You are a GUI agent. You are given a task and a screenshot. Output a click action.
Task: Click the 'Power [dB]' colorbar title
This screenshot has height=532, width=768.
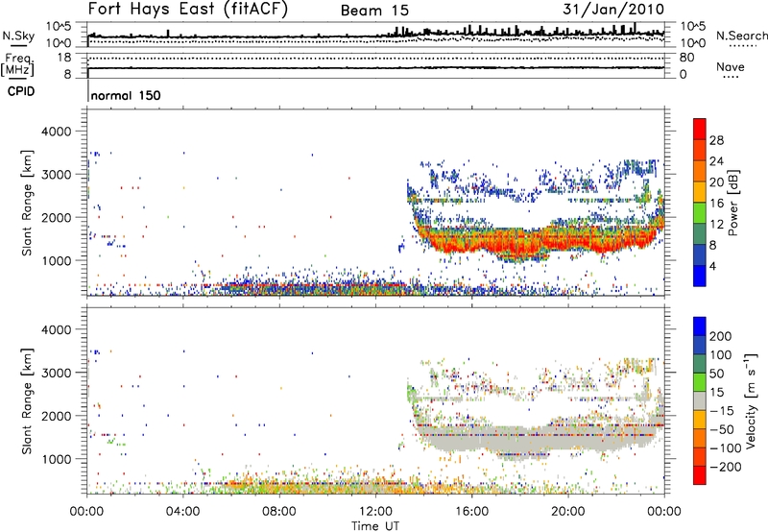coord(733,203)
